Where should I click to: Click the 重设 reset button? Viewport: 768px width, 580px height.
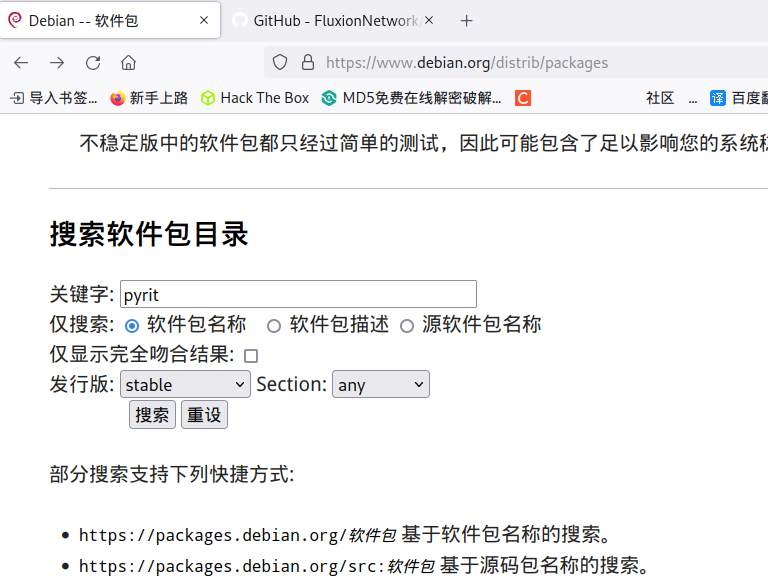(204, 415)
